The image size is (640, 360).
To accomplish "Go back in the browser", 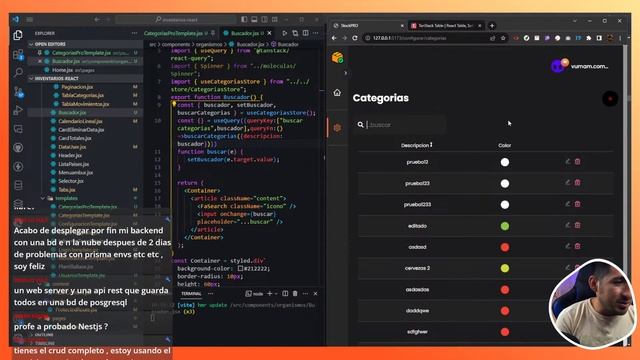I will [334, 38].
